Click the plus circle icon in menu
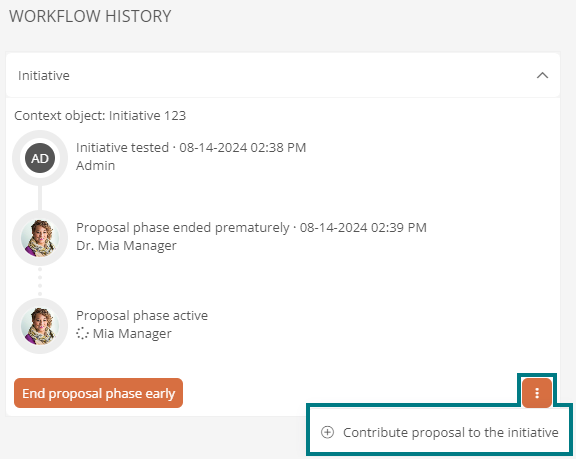This screenshot has height=459, width=576. coord(327,433)
